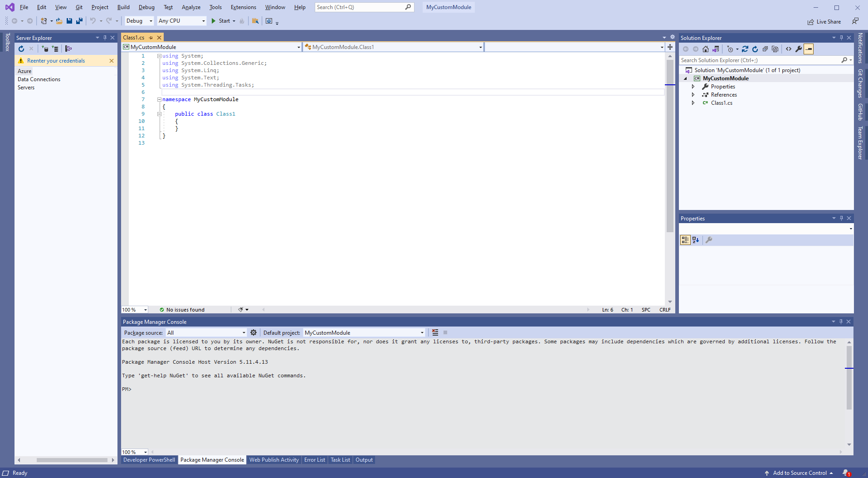Click the Server Explorer horizontal scrollbar thumb
The height and width of the screenshot is (478, 868).
(72, 460)
